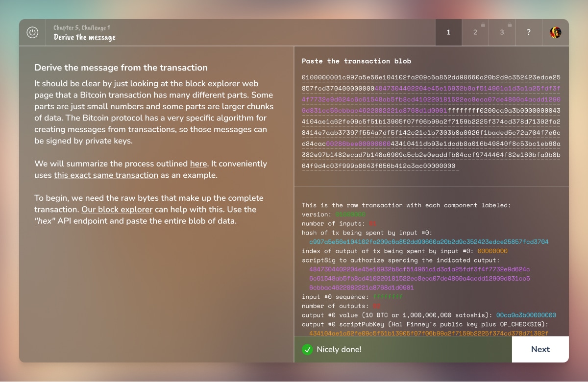Click inside the transaction blob paste field

[x=431, y=122]
